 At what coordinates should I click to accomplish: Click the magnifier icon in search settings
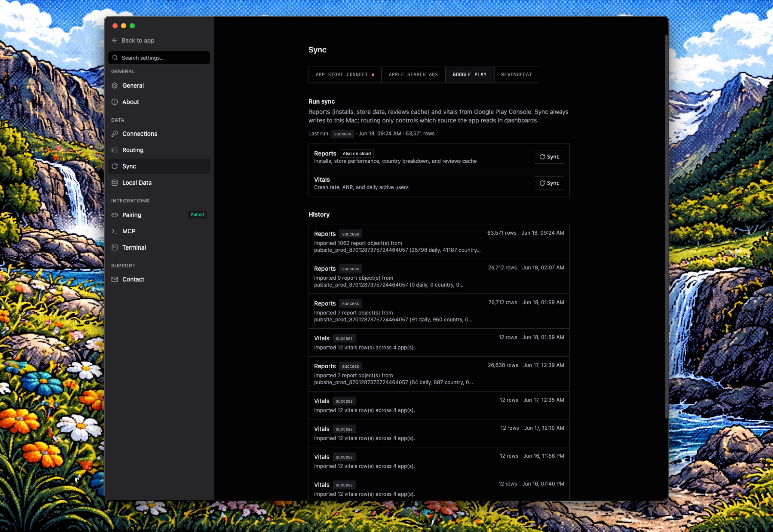115,58
